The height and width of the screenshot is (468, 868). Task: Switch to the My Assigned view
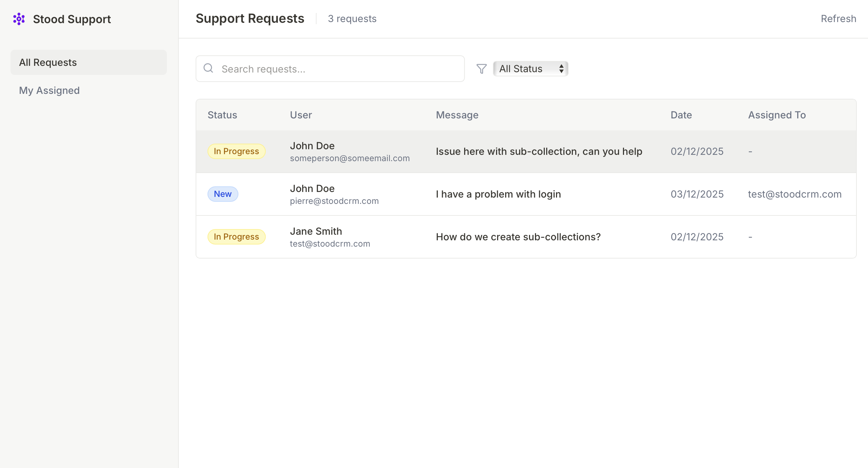(49, 90)
